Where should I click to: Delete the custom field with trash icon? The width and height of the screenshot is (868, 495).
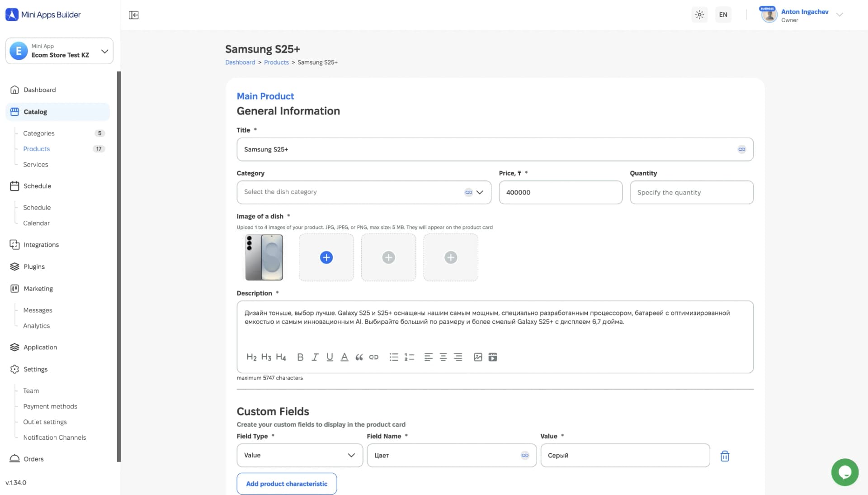pyautogui.click(x=725, y=456)
